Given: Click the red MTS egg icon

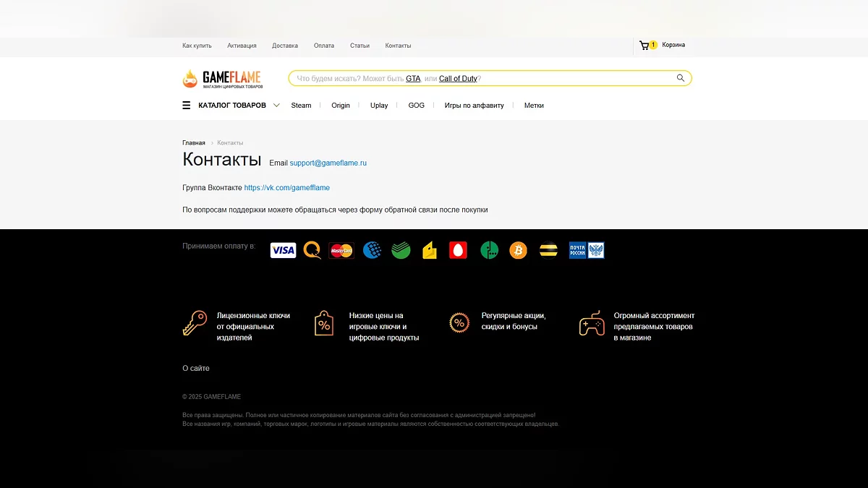Looking at the screenshot, I should coord(458,250).
